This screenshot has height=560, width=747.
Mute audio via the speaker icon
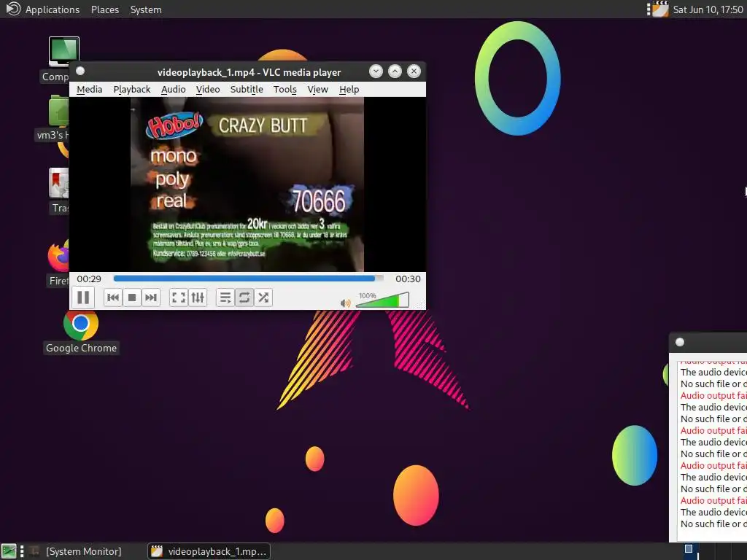coord(346,303)
